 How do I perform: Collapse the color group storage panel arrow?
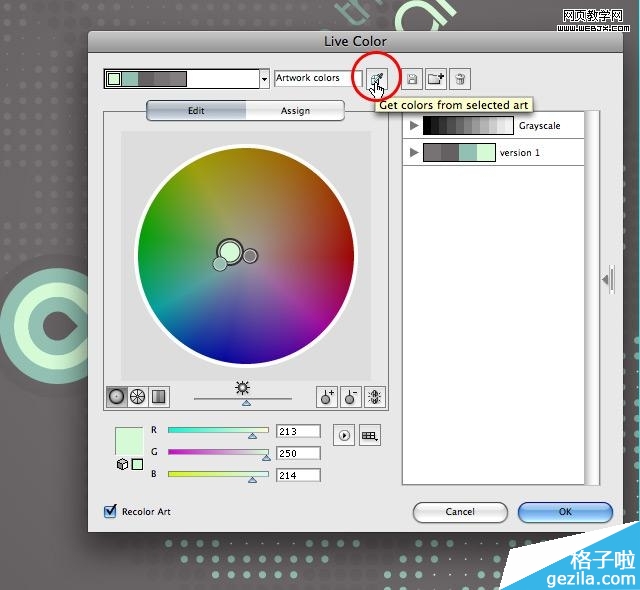(608, 279)
